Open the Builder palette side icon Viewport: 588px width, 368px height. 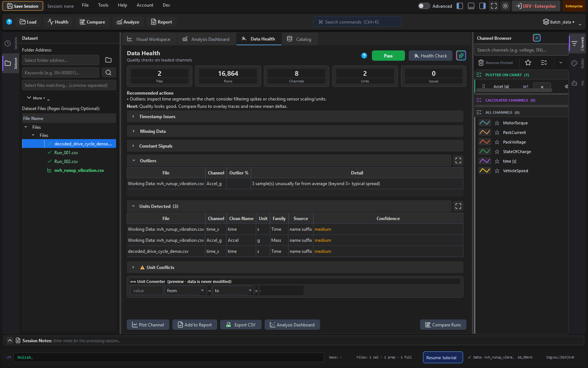(574, 63)
